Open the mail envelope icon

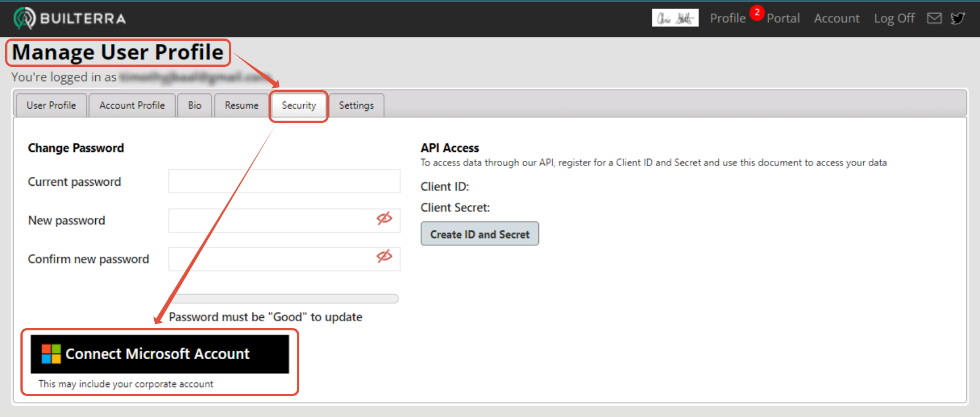pyautogui.click(x=934, y=18)
